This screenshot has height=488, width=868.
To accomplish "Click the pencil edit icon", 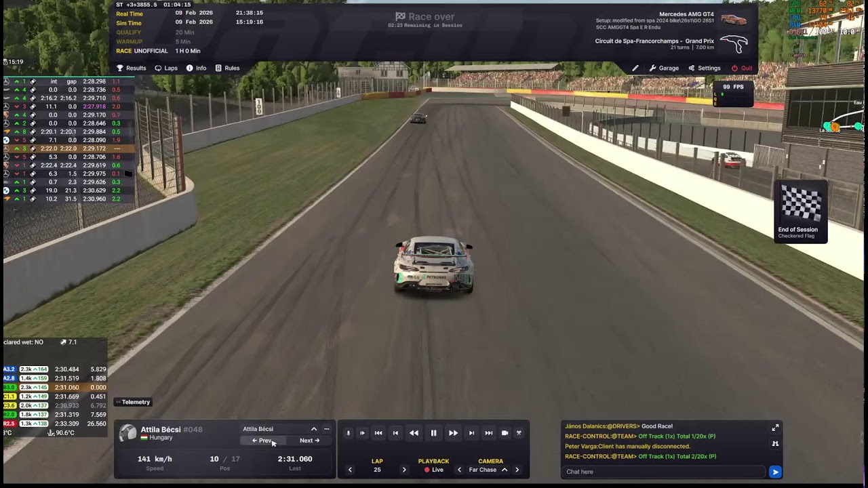I will [x=635, y=68].
